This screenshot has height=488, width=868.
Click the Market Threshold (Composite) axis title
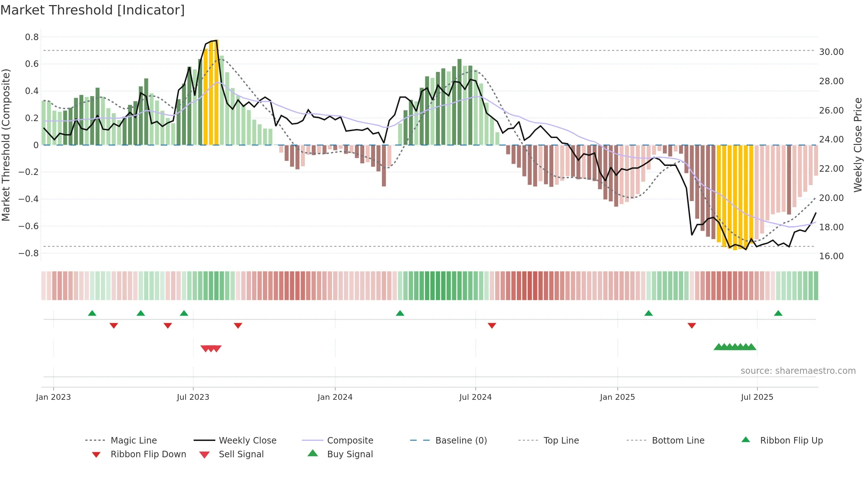[6, 145]
